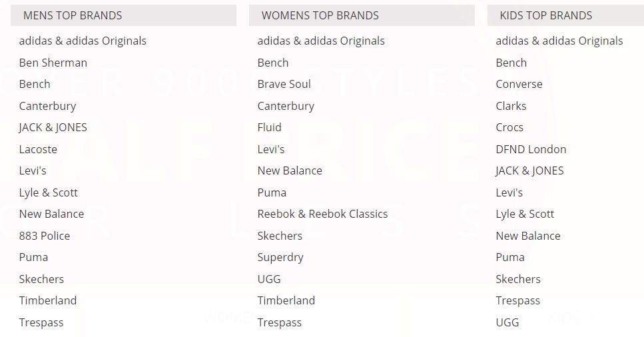Select the KIDS TOP BRANDS heading
Image resolution: width=644 pixels, height=337 pixels.
click(545, 15)
